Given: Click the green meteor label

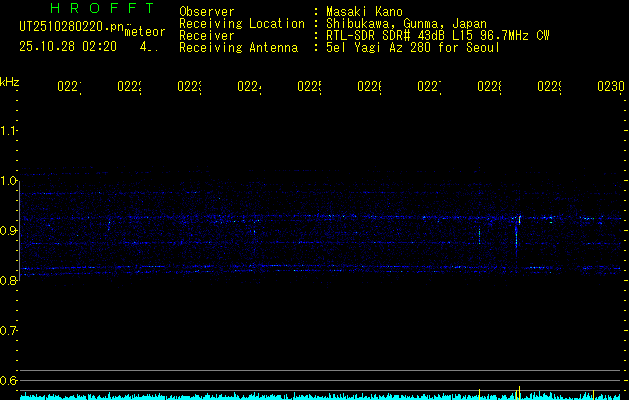Looking at the screenshot, I should pos(145,32).
